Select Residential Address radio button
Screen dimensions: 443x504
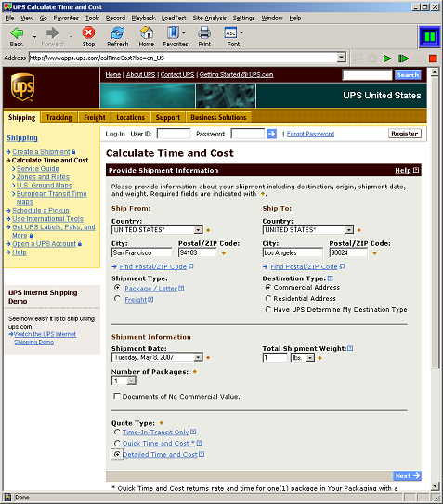tap(268, 298)
